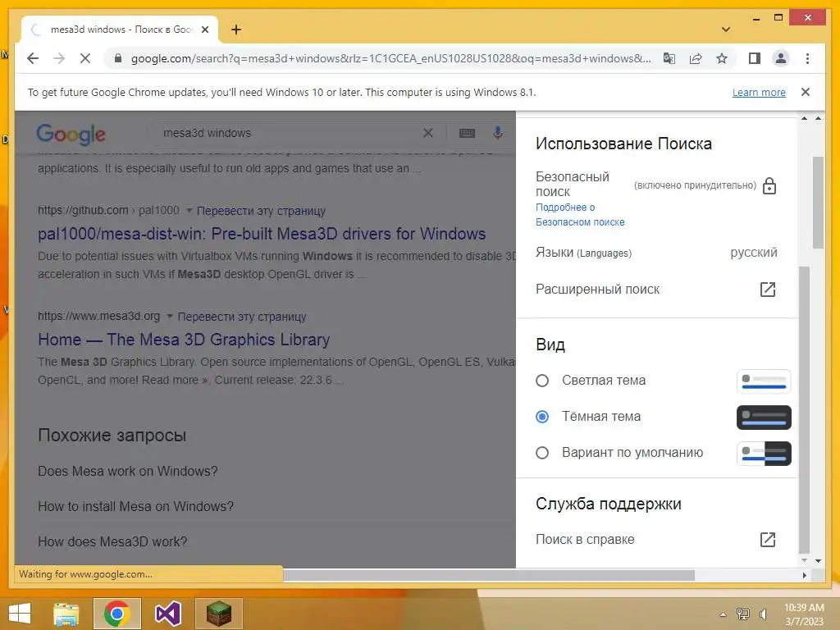Open File Explorer from the taskbar
This screenshot has height=630, width=840.
coord(66,614)
